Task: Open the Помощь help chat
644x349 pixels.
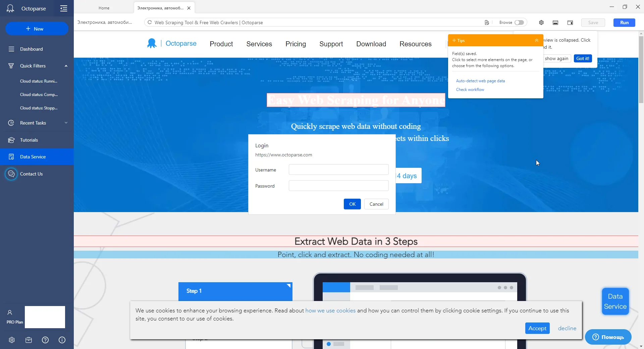Action: 608,337
